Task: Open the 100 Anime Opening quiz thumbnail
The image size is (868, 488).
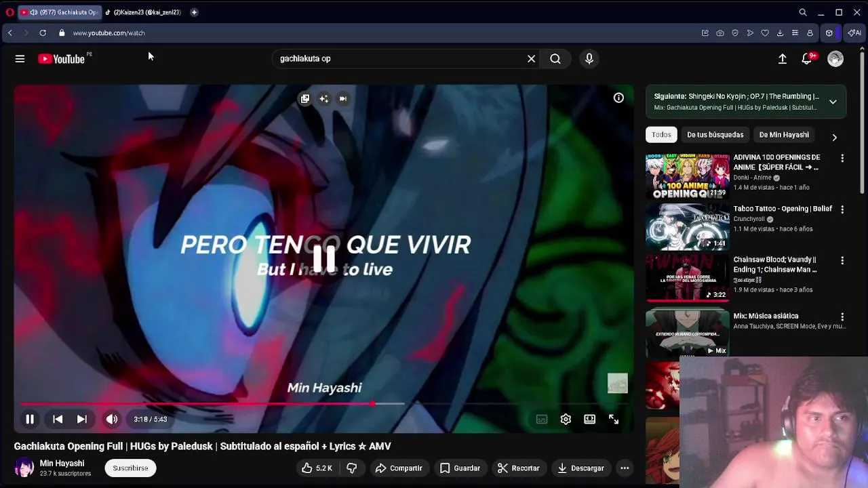Action: [688, 176]
